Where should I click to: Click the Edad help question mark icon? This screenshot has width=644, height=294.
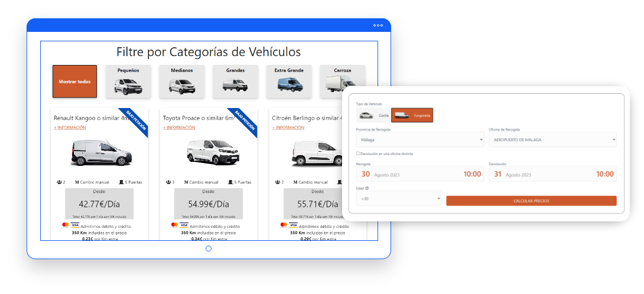pyautogui.click(x=367, y=188)
